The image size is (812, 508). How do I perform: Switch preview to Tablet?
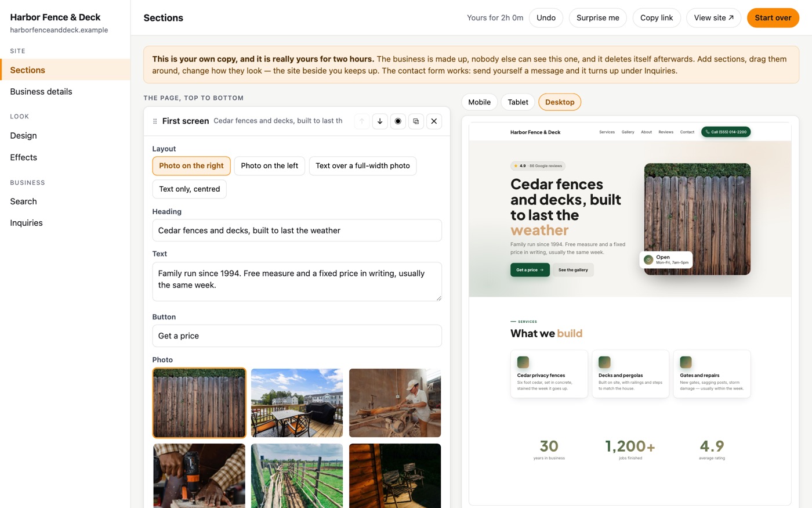click(x=518, y=102)
